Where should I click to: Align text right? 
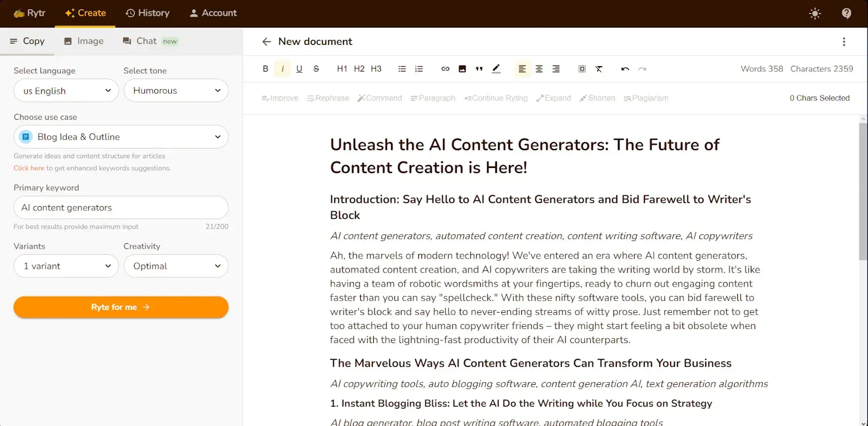click(556, 69)
